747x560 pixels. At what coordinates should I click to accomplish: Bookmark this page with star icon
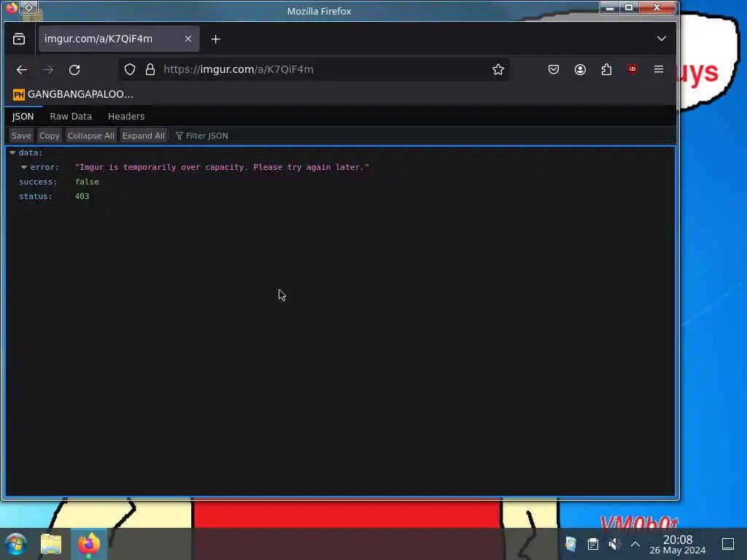(x=498, y=69)
